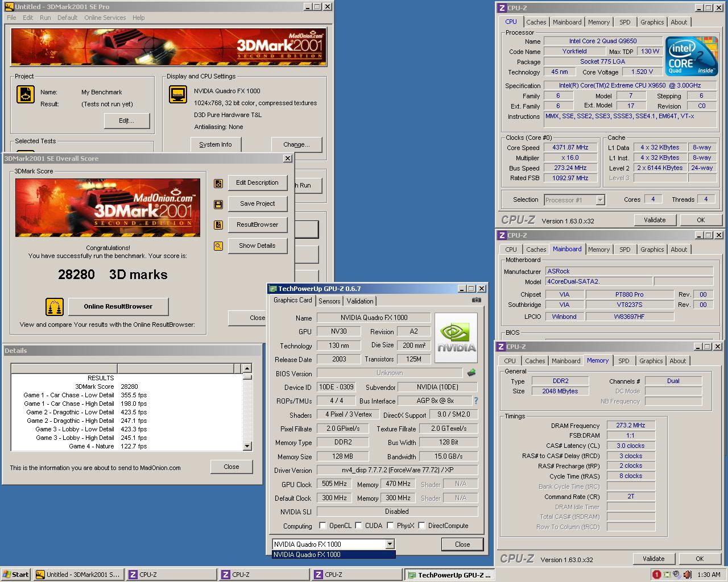Click the Bus Interface question mark icon

click(x=476, y=401)
